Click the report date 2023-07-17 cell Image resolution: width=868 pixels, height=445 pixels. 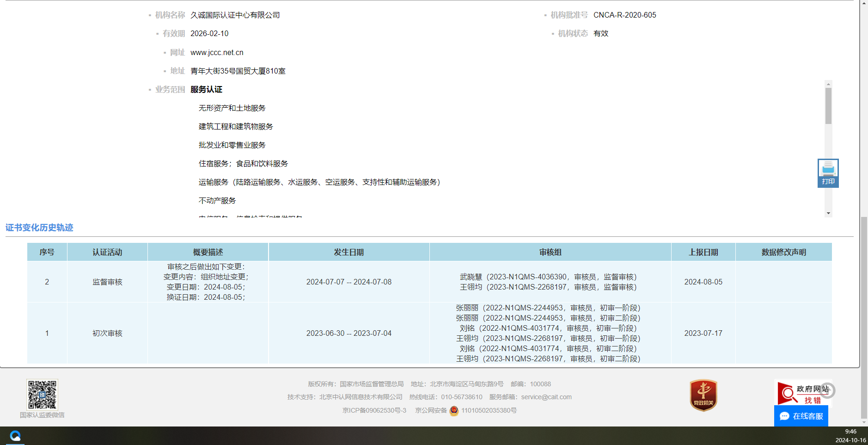[703, 333]
